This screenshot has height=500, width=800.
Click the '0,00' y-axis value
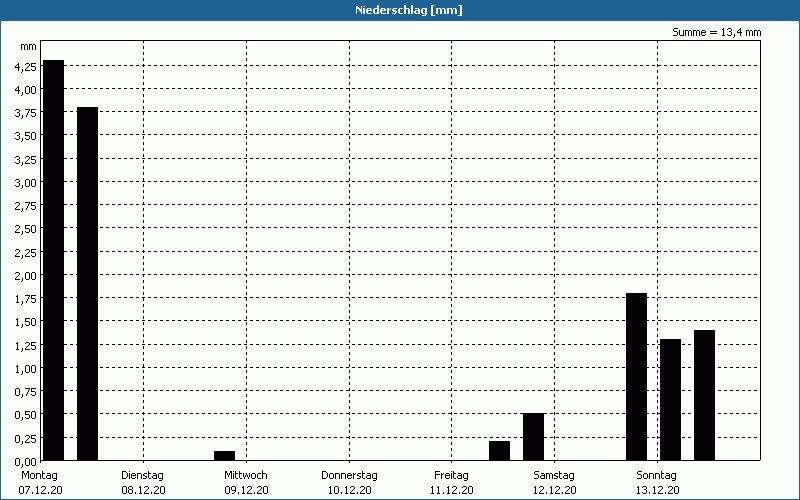point(26,461)
